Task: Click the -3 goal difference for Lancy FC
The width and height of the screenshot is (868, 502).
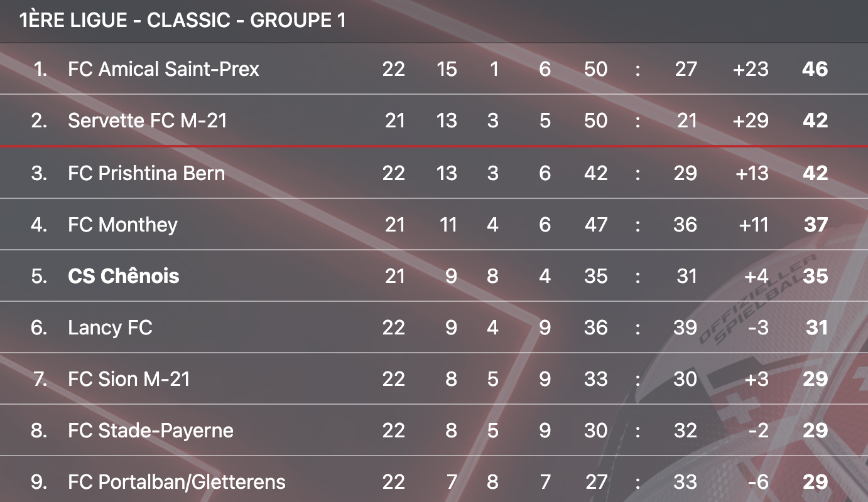Action: pyautogui.click(x=758, y=328)
